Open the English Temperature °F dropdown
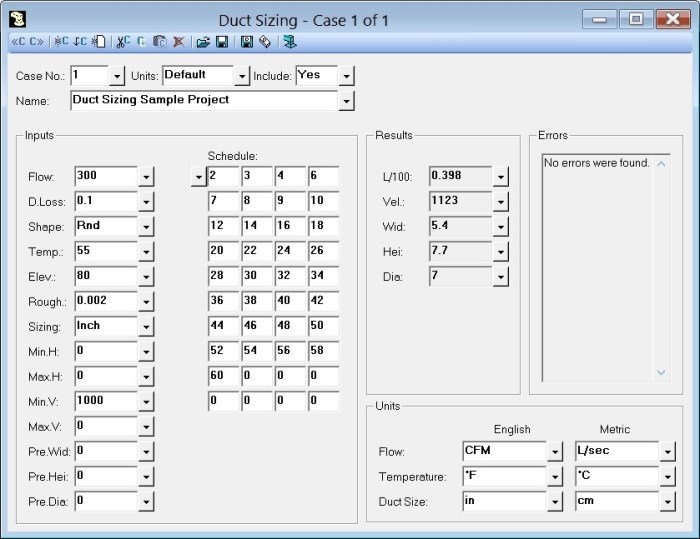 point(554,477)
